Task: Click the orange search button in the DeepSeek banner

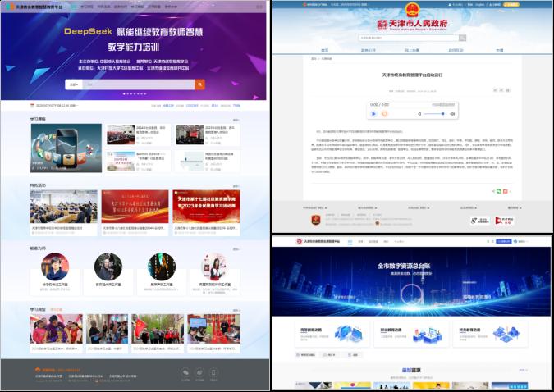Action: click(x=199, y=84)
